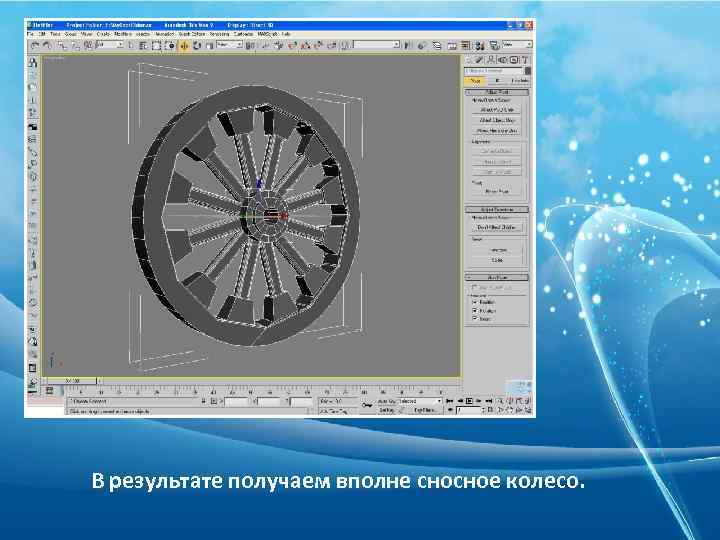Toggle the Rotation checkbox under Enabled
Screen dimensions: 720x540
[x=475, y=310]
